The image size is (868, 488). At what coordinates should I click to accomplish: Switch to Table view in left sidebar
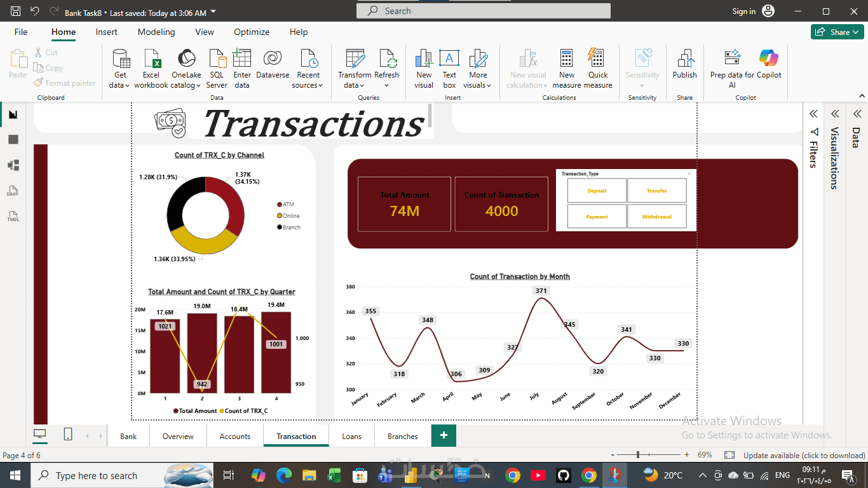pyautogui.click(x=13, y=139)
